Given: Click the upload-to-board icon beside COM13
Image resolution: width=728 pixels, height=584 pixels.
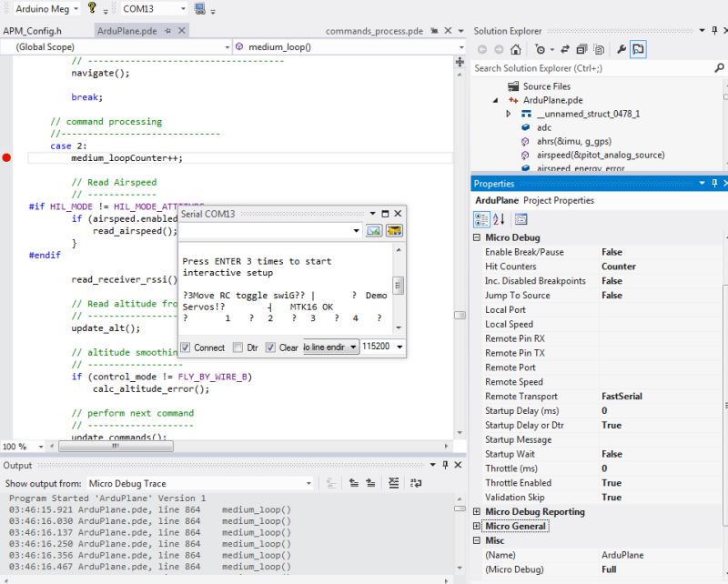Looking at the screenshot, I should point(199,9).
